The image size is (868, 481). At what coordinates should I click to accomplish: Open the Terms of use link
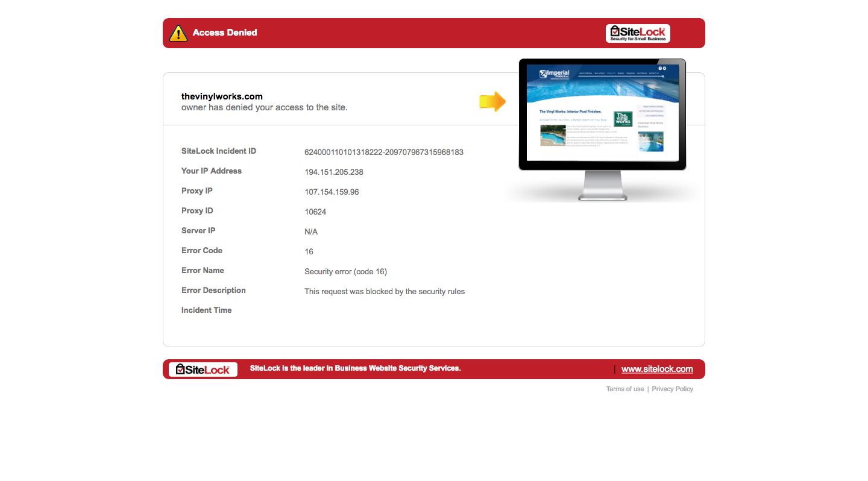(624, 389)
